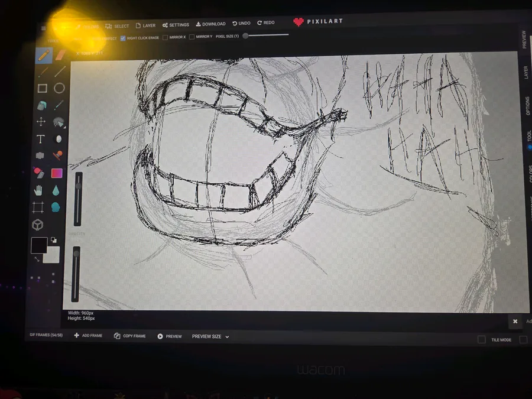The width and height of the screenshot is (532, 399).
Task: Click the Pixilart heart logo
Action: [299, 22]
